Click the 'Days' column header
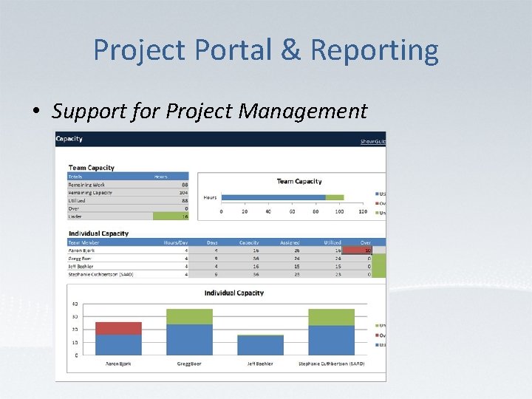Screen dimensions: 532x399 pos(212,242)
